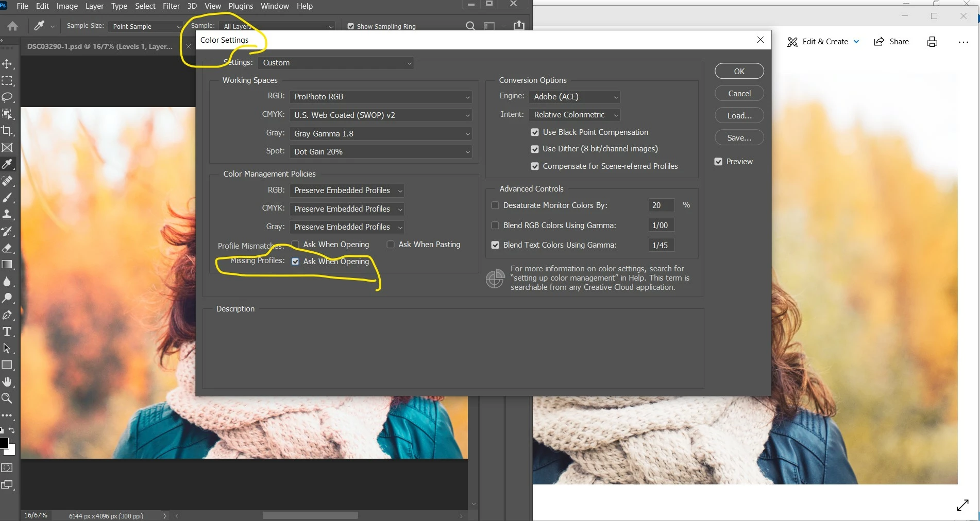Click Cancel in Color Settings
Image resolution: width=980 pixels, height=521 pixels.
coord(739,93)
